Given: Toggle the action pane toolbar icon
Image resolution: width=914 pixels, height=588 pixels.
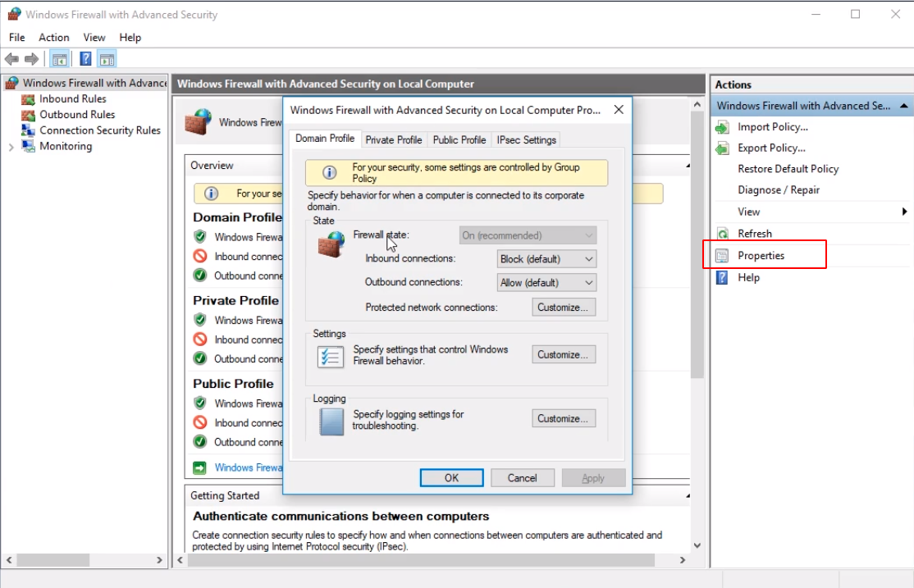Looking at the screenshot, I should [107, 59].
